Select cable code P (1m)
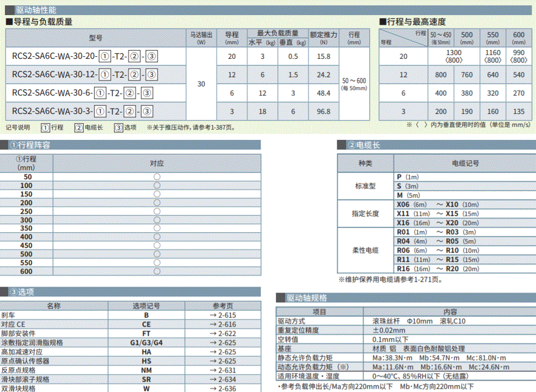 (408, 177)
